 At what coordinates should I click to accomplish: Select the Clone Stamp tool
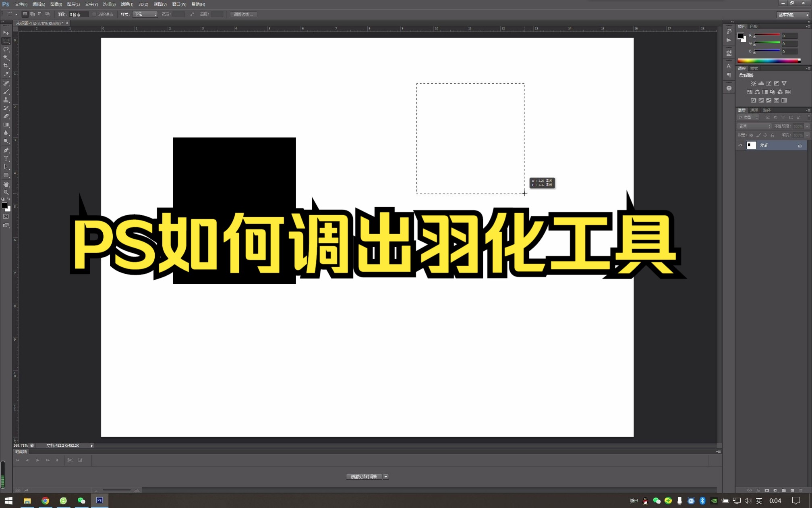point(6,100)
